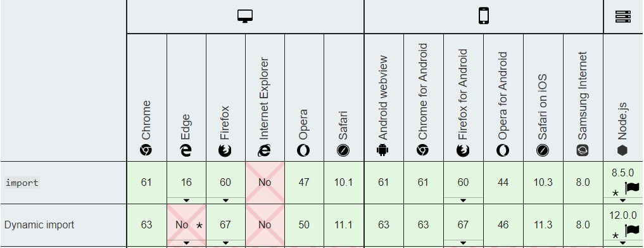Select the Dynamic import row label
This screenshot has width=644, height=248.
coord(39,225)
